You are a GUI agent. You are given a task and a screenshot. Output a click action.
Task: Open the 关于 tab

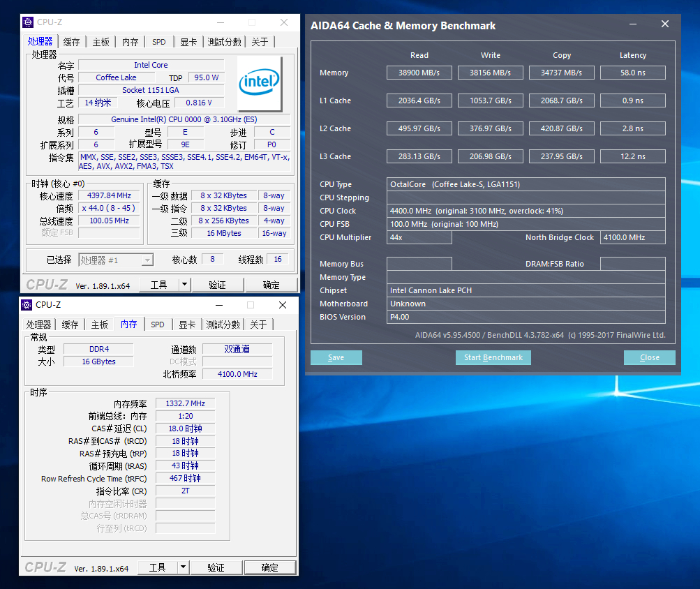point(260,41)
